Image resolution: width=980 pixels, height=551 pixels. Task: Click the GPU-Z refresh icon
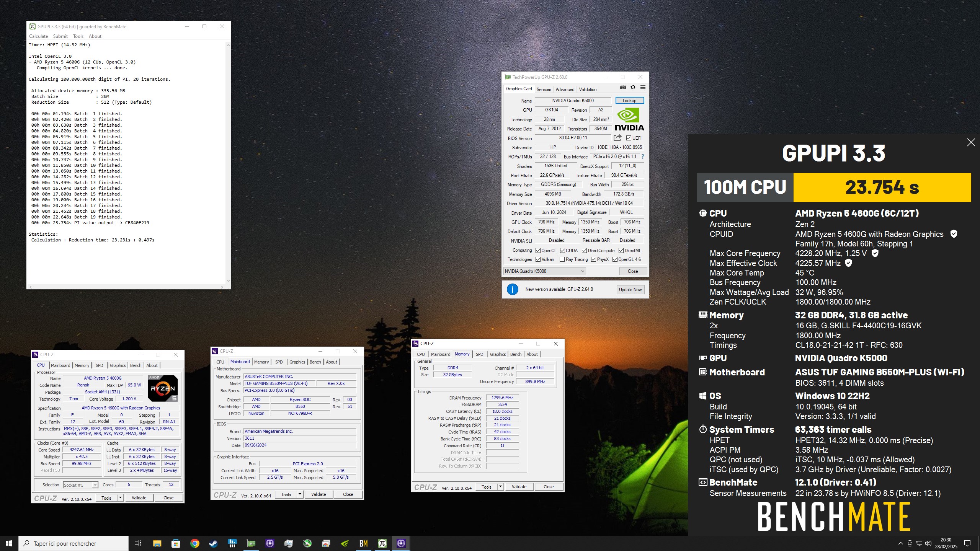point(633,88)
